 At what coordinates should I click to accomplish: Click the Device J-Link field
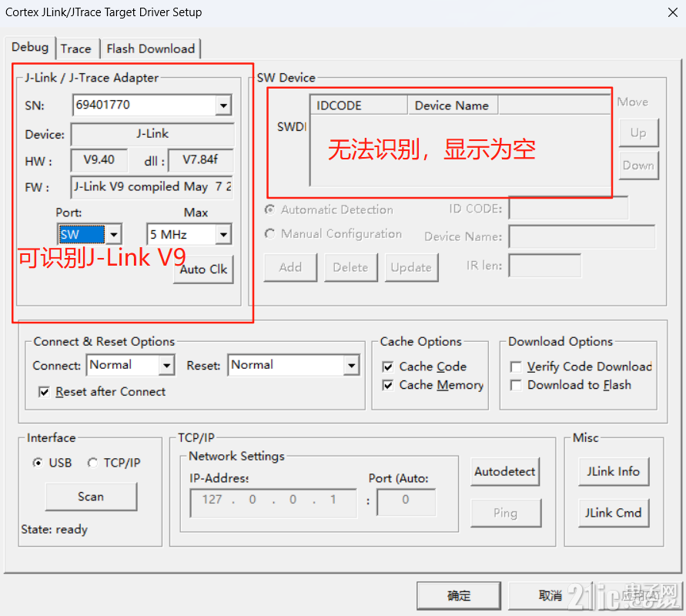point(152,134)
